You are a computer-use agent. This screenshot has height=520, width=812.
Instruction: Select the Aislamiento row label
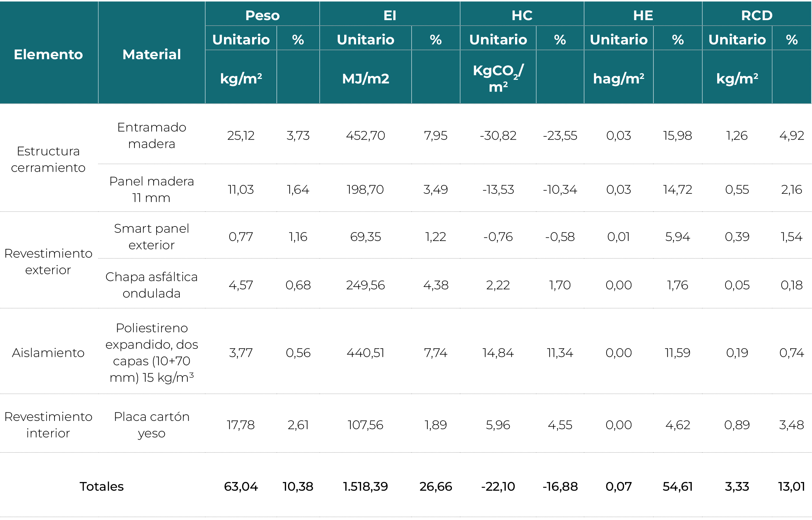click(48, 353)
